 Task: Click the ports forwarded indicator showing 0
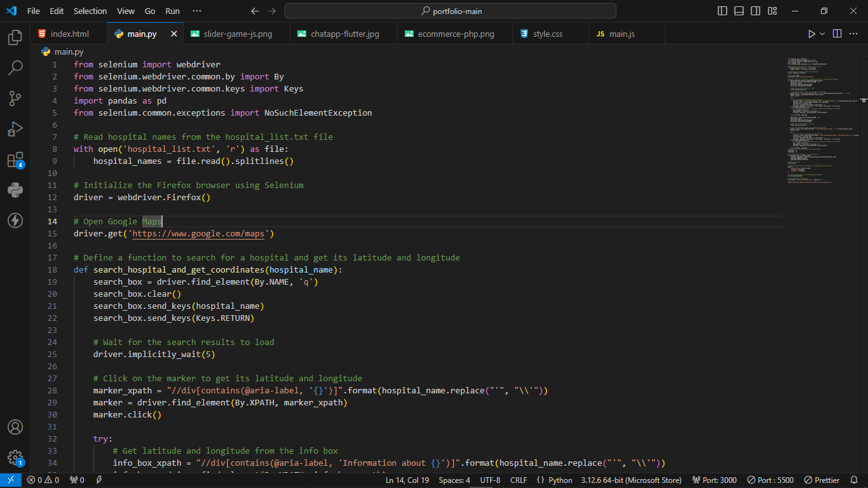(77, 480)
